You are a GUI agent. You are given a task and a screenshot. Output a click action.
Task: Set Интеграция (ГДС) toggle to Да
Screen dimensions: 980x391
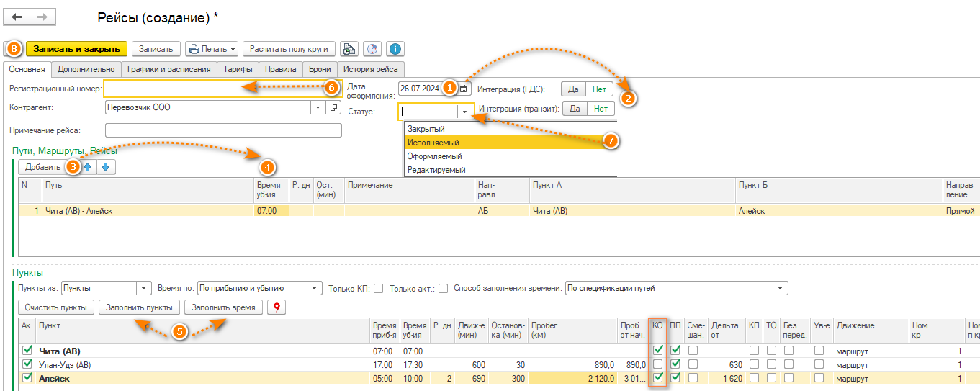click(x=573, y=89)
